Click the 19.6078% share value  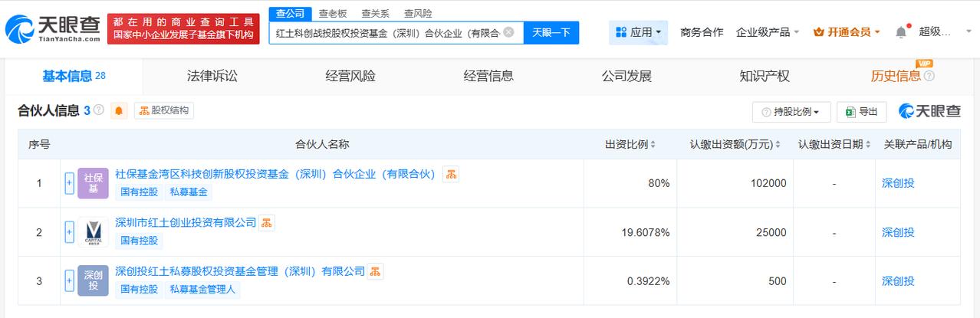tap(645, 232)
